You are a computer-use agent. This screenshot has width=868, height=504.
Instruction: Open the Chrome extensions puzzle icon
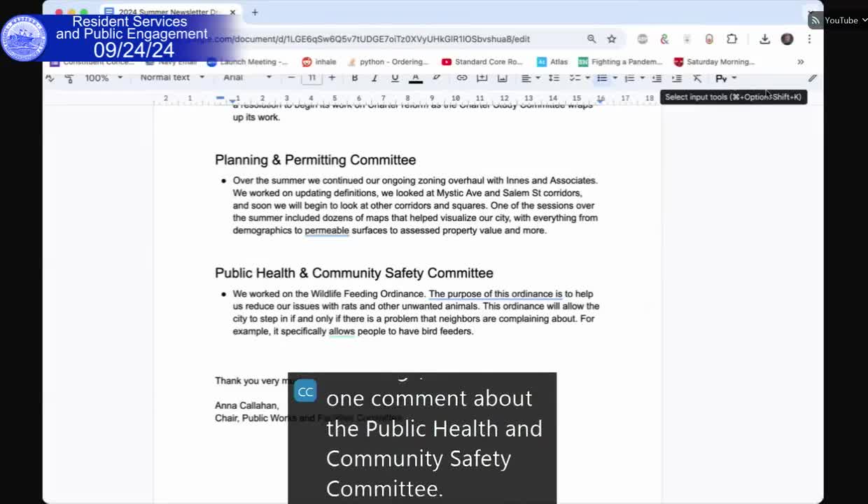[x=732, y=39]
